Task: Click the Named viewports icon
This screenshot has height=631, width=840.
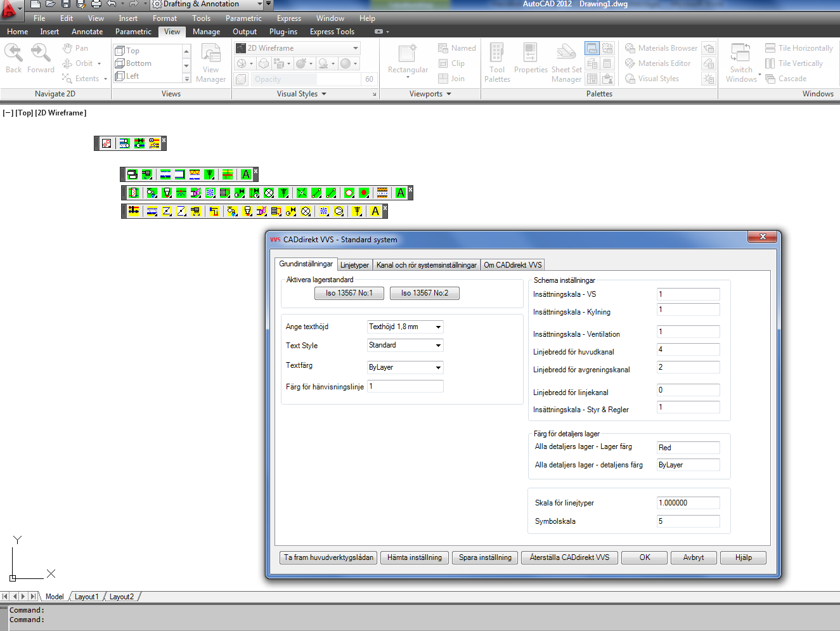Action: [443, 48]
